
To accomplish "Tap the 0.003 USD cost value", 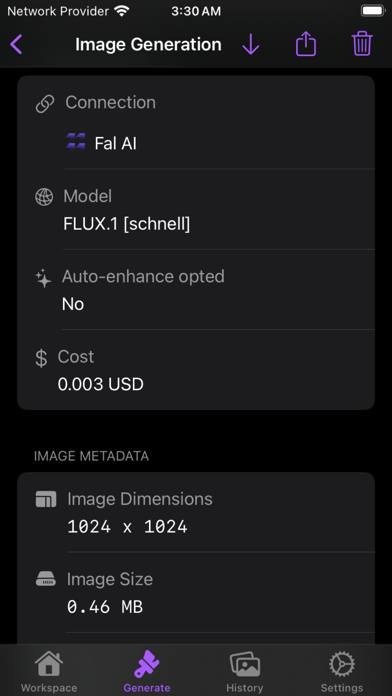I will [101, 384].
